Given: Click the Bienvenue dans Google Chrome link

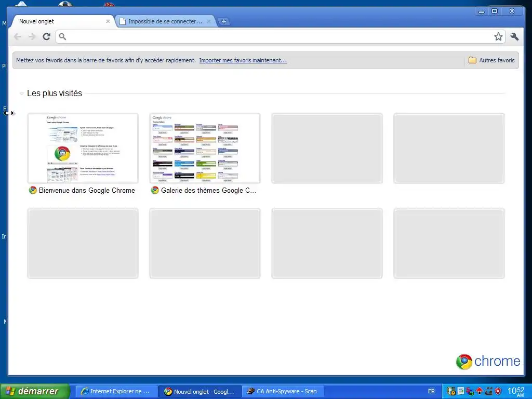Looking at the screenshot, I should click(x=87, y=190).
